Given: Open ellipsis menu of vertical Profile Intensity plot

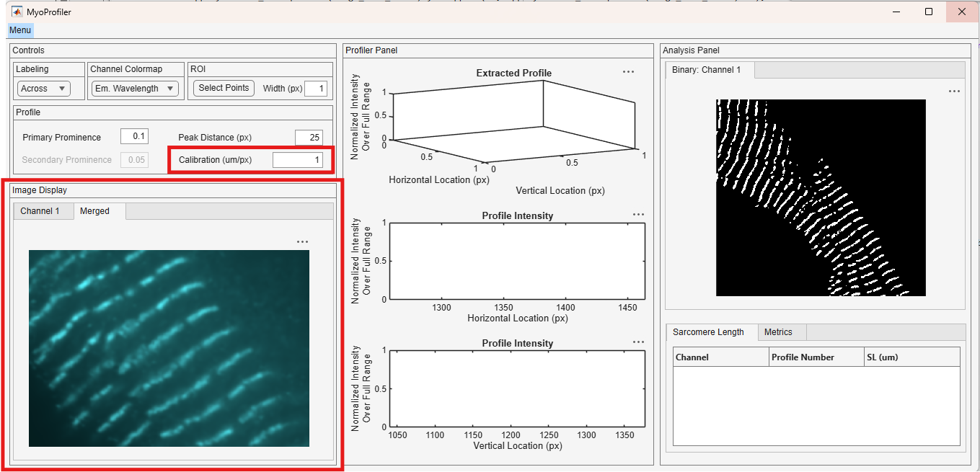Looking at the screenshot, I should tap(638, 342).
